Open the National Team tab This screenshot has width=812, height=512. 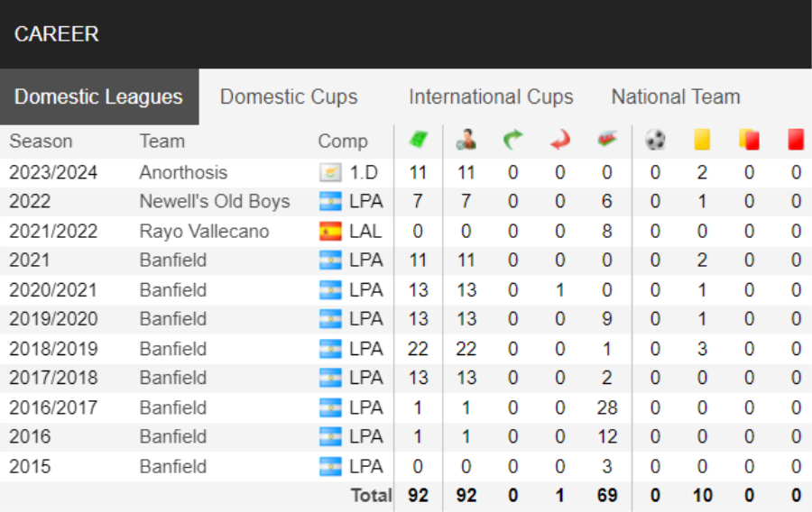(x=676, y=96)
